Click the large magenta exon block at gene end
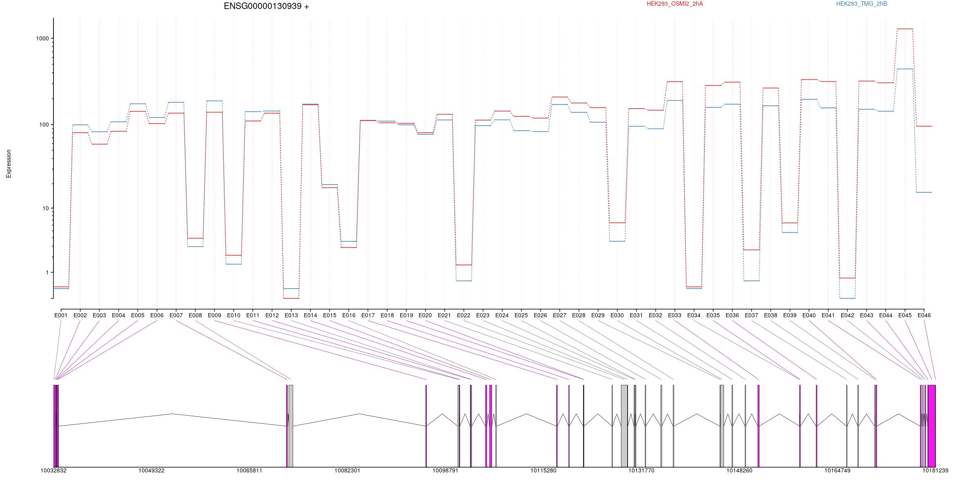 [x=931, y=426]
